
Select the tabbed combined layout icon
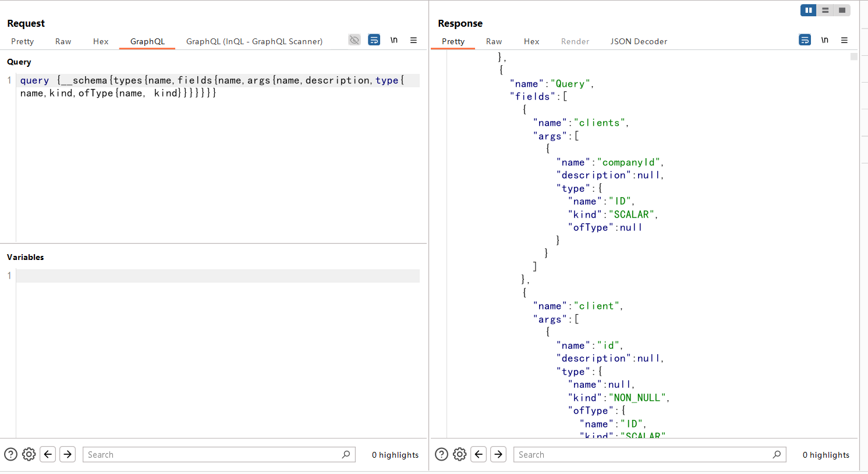coord(842,10)
